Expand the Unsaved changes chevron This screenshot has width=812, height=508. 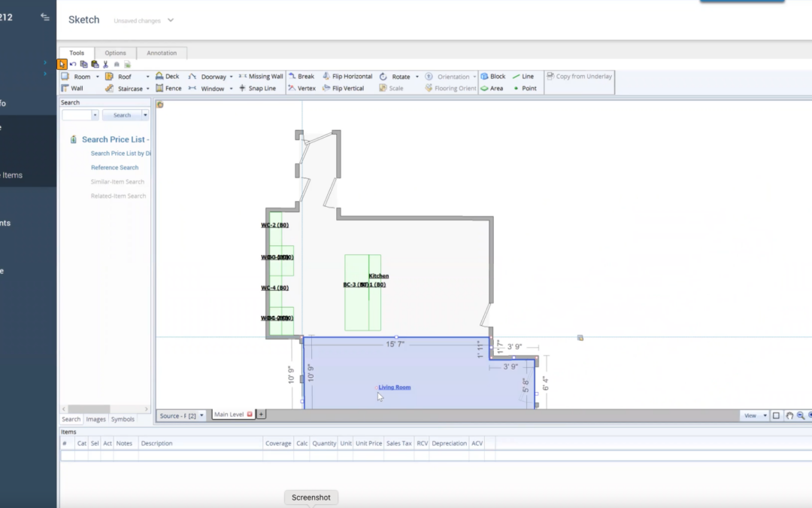171,20
